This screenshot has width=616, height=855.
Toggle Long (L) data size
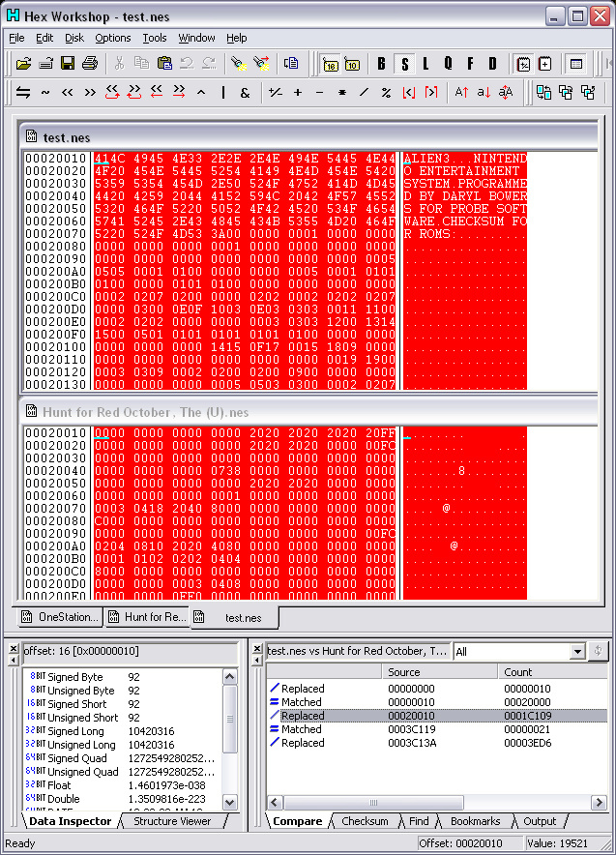425,65
